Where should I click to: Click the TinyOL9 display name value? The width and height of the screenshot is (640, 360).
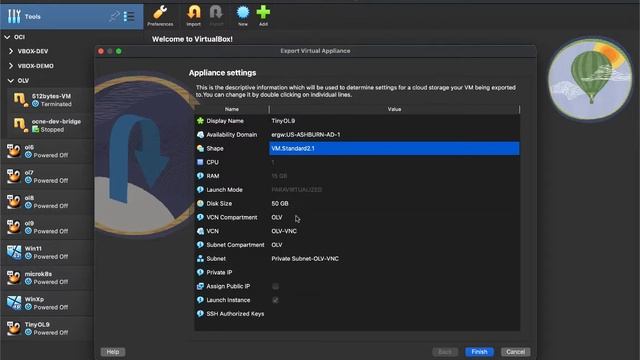coord(283,121)
